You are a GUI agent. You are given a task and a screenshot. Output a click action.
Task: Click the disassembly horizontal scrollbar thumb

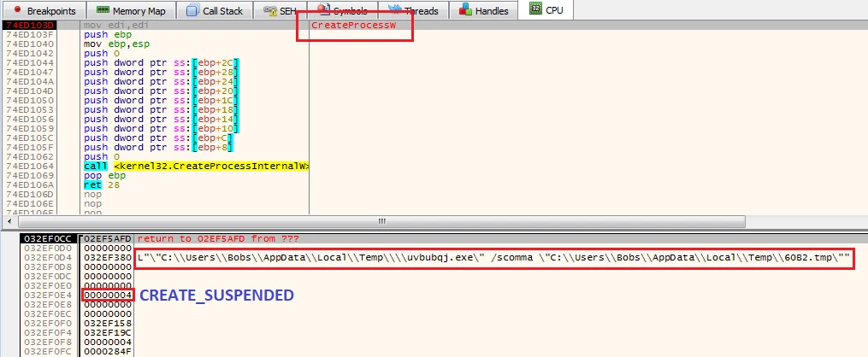pos(382,221)
